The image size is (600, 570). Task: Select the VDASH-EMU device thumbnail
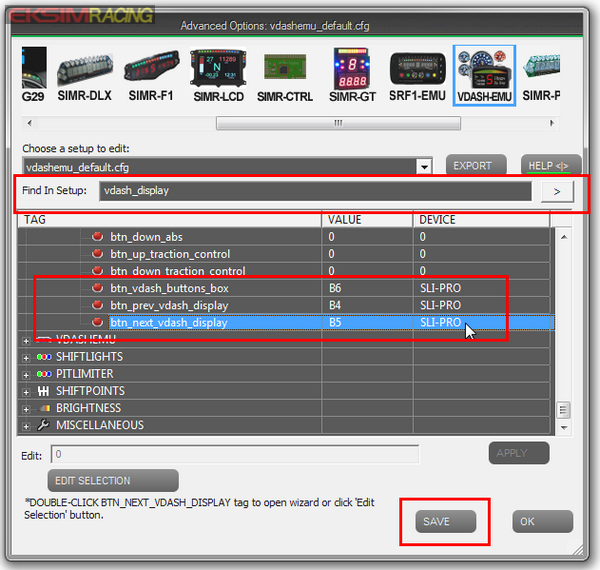pyautogui.click(x=484, y=75)
